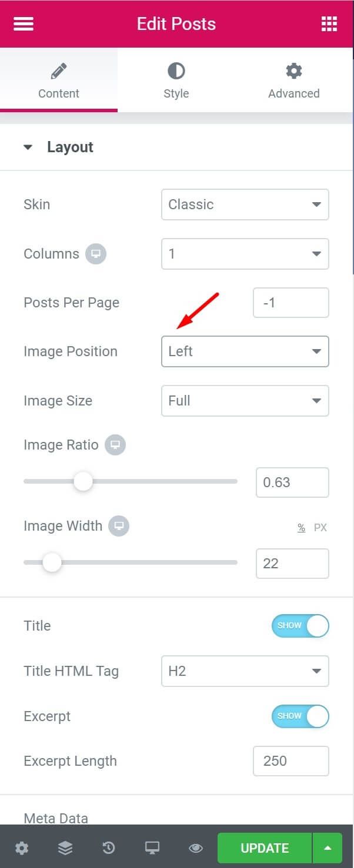
Task: Click the settings gear in bottom bar
Action: coord(22,848)
